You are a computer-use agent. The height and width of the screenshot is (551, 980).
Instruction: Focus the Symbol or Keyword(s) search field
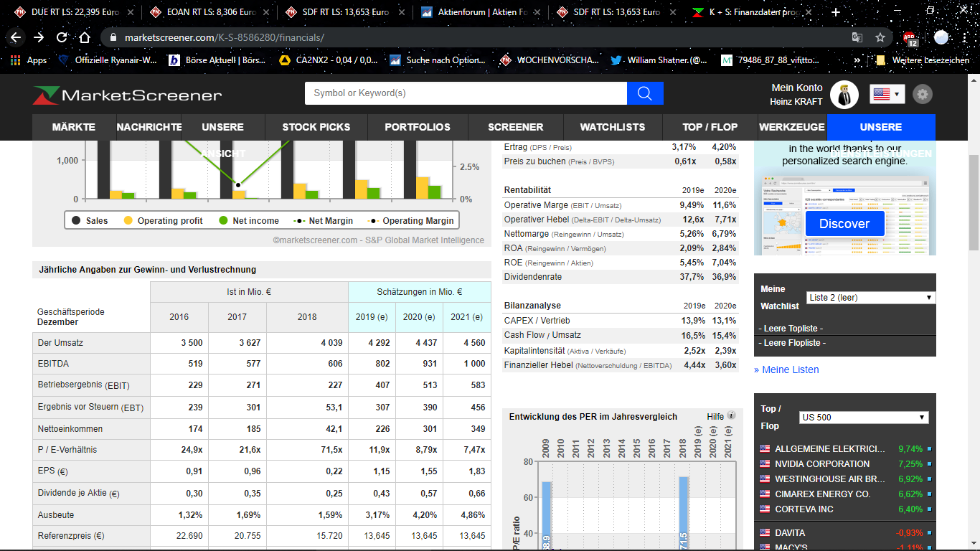[x=466, y=93]
